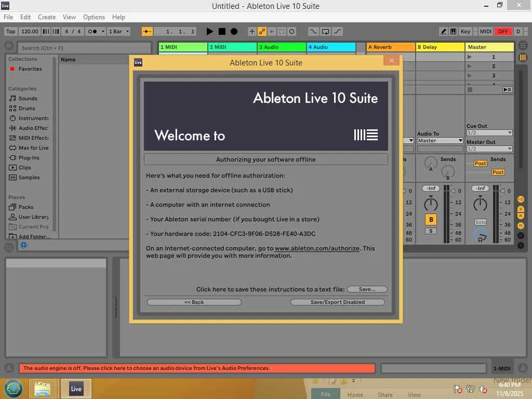Click the red OFF audio engine indicator

503,32
